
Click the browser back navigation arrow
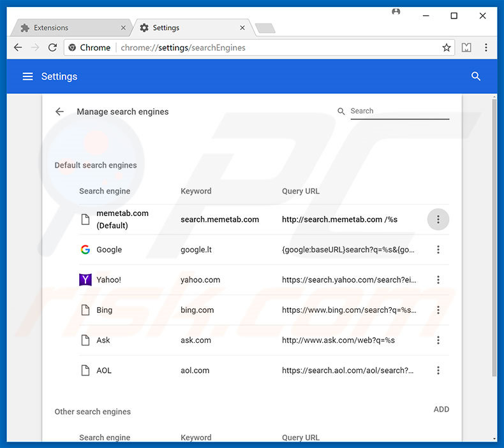(18, 48)
